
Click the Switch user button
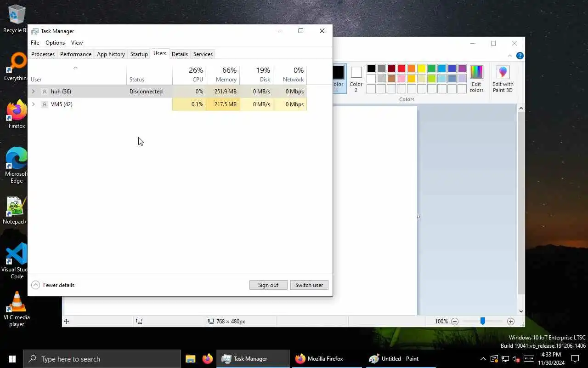coord(309,285)
